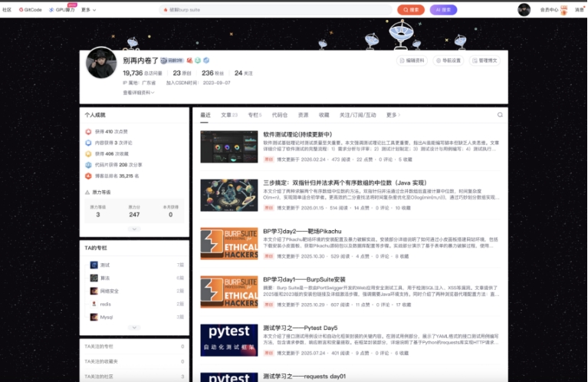Click Burp Suite thumbnail of BP学习day2 article

(x=229, y=243)
